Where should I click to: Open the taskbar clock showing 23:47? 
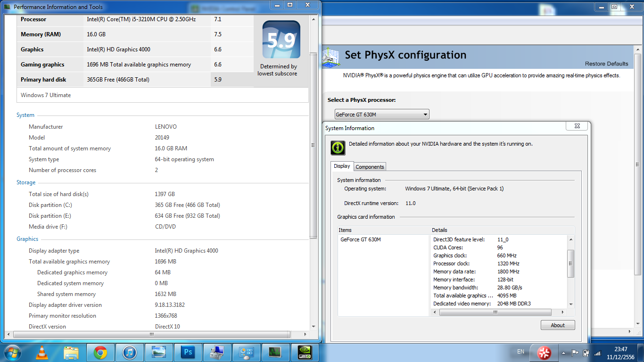click(x=621, y=353)
